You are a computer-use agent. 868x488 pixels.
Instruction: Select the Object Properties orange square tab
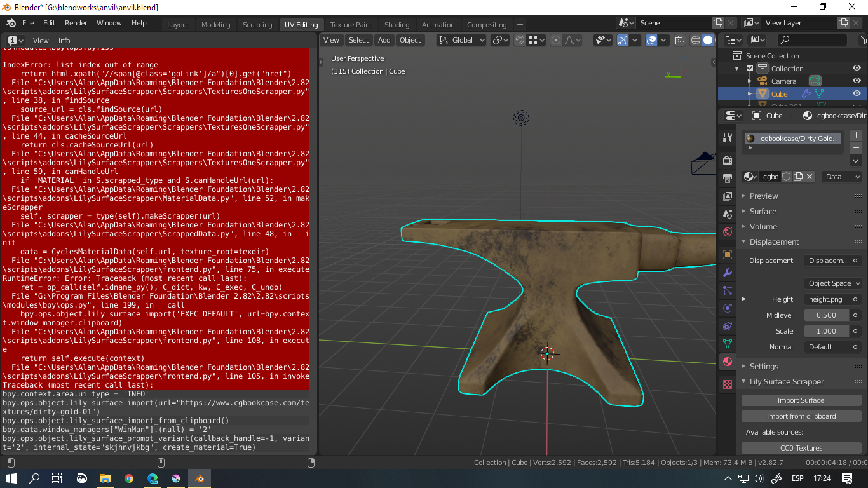[727, 254]
